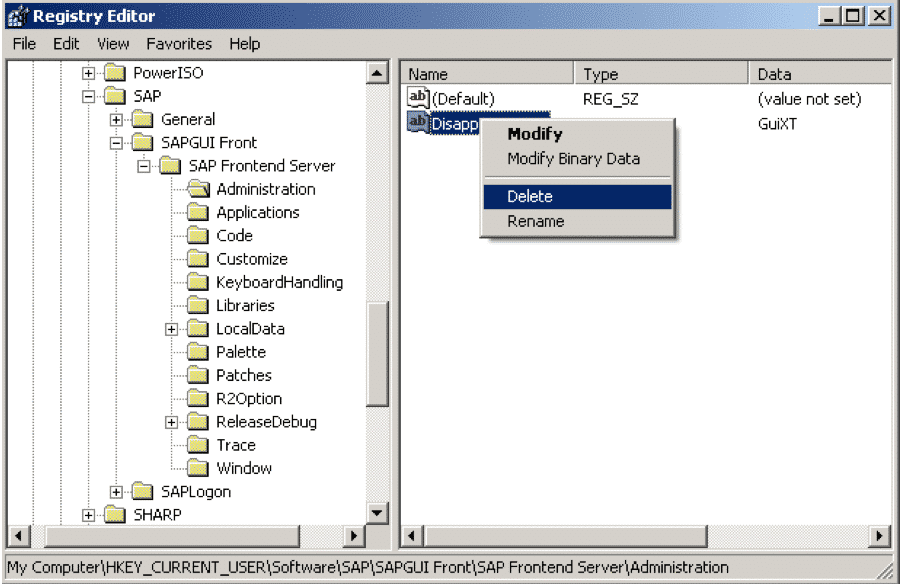Screen dimensions: 902x584
Task: Open the Help menu
Action: (x=244, y=44)
